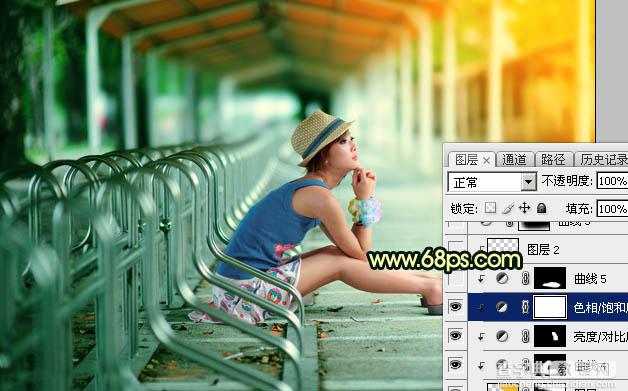Click the 色相/饱和度 adjustment icon
Viewport: 628px width, 391px height.
click(502, 307)
